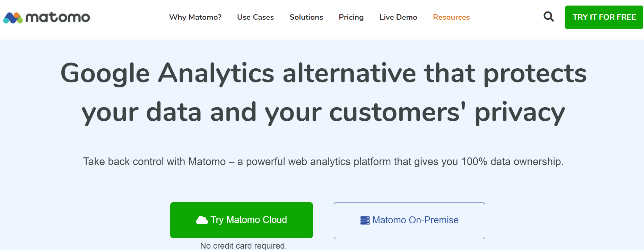Open the Use Cases menu
This screenshot has width=644, height=250.
tap(255, 17)
